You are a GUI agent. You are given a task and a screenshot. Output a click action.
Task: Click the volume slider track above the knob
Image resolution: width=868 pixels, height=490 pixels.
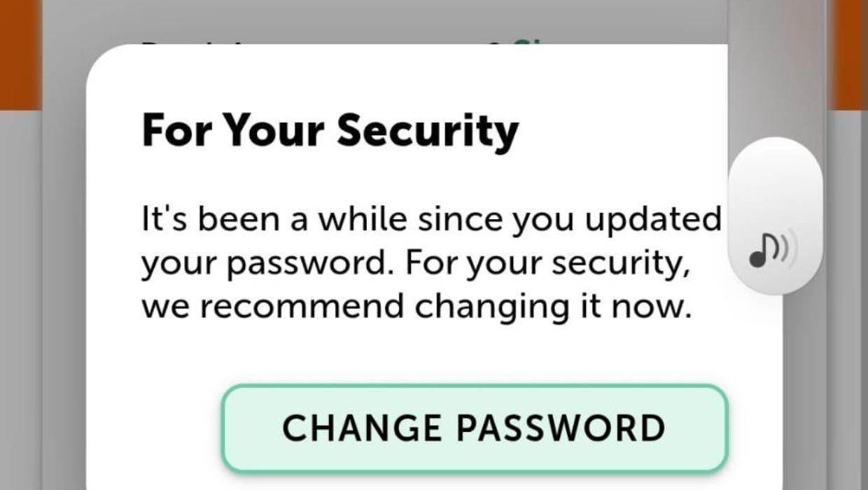pos(776,70)
